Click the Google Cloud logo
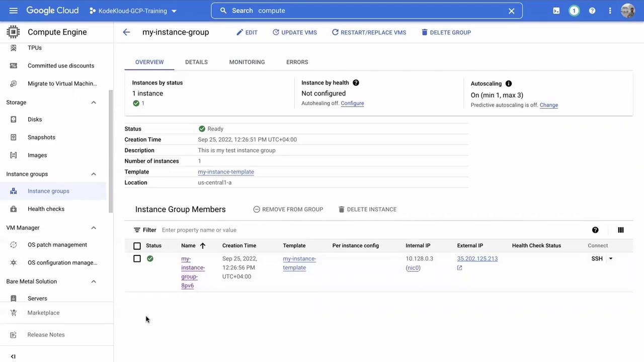This screenshot has height=362, width=644. pyautogui.click(x=52, y=11)
